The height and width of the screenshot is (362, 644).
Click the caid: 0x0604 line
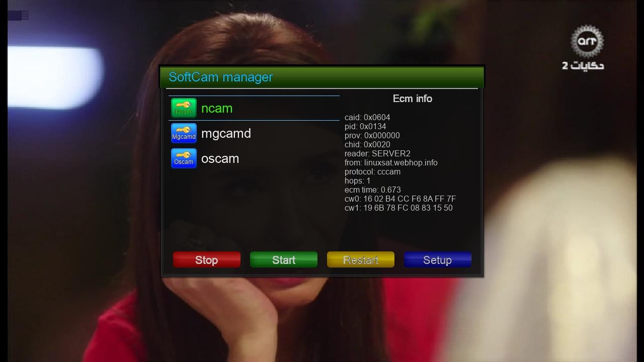(367, 117)
